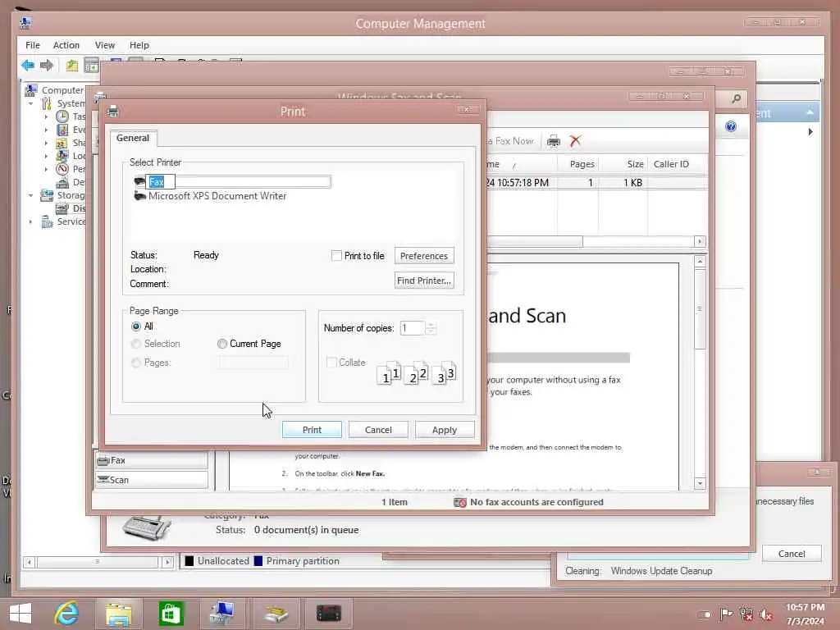Select the Scan pane button in Fax and Scan
The width and height of the screenshot is (840, 630).
point(152,480)
